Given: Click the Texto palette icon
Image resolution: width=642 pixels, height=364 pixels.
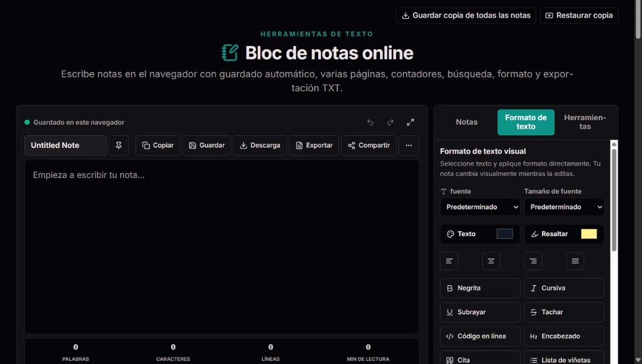Looking at the screenshot, I should pyautogui.click(x=450, y=234).
